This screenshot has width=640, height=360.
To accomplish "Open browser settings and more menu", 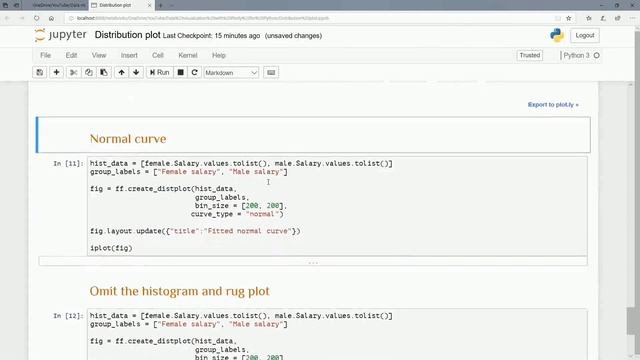I will [x=632, y=18].
